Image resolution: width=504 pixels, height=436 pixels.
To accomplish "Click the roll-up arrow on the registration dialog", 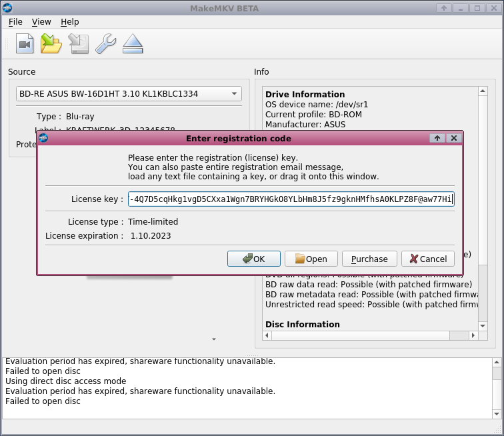I will (437, 138).
